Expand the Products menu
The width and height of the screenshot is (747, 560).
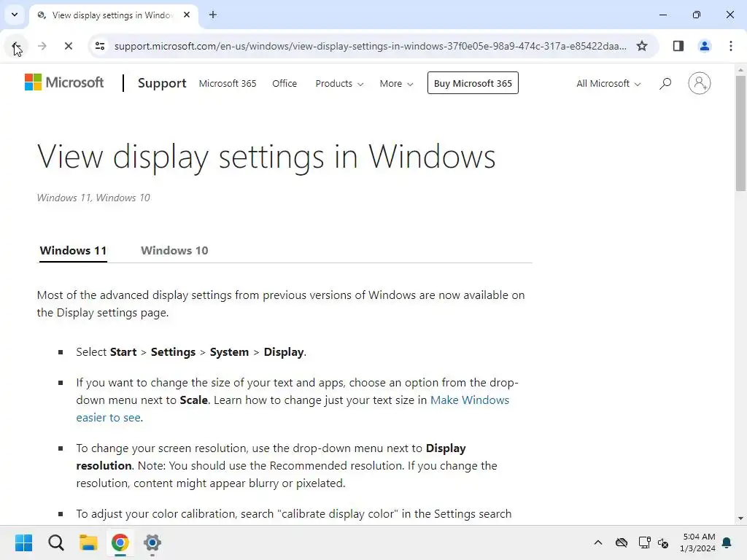[x=339, y=83]
